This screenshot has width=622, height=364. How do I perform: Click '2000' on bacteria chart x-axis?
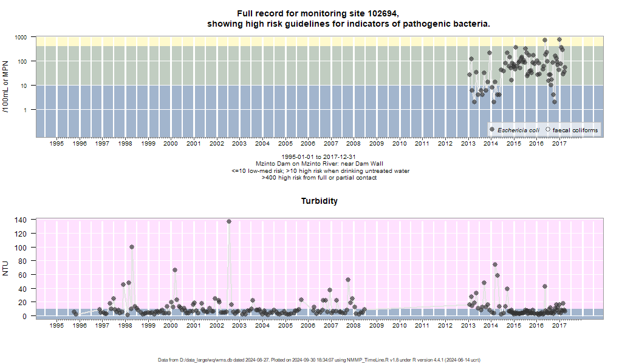(x=171, y=143)
